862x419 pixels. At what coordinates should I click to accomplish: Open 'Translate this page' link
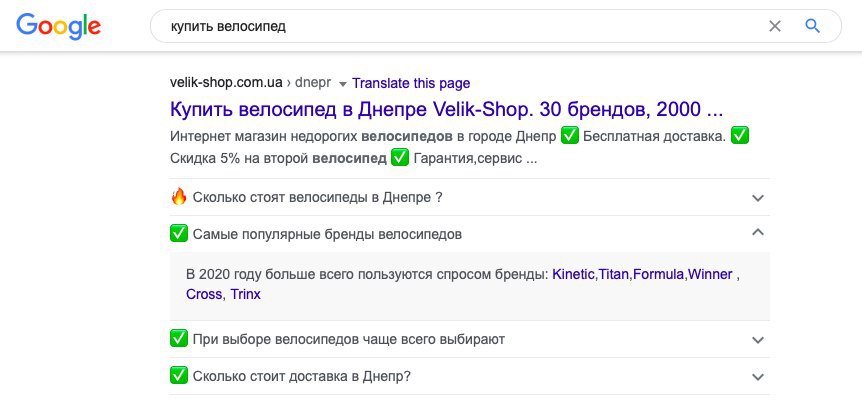pos(411,84)
